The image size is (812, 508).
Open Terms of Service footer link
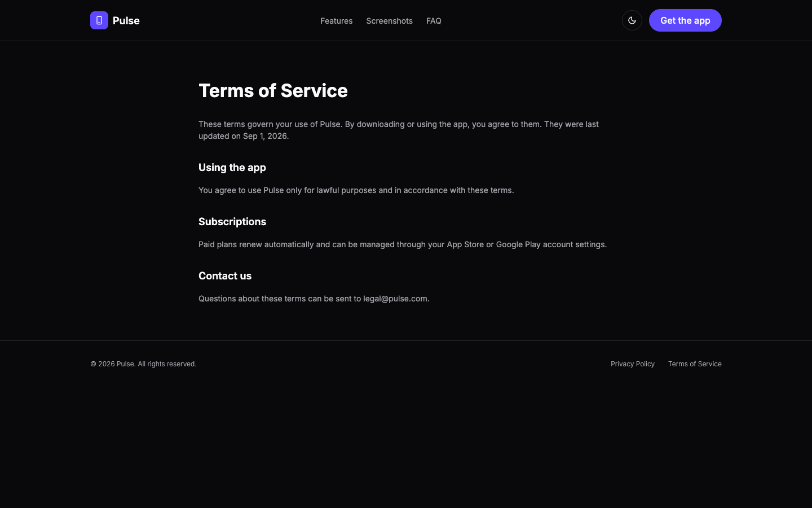tap(695, 364)
